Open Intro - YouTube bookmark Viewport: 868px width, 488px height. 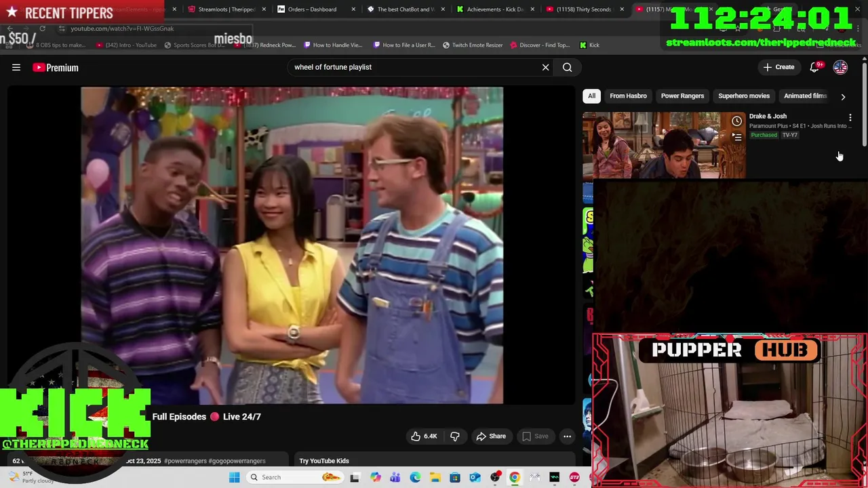pyautogui.click(x=126, y=45)
